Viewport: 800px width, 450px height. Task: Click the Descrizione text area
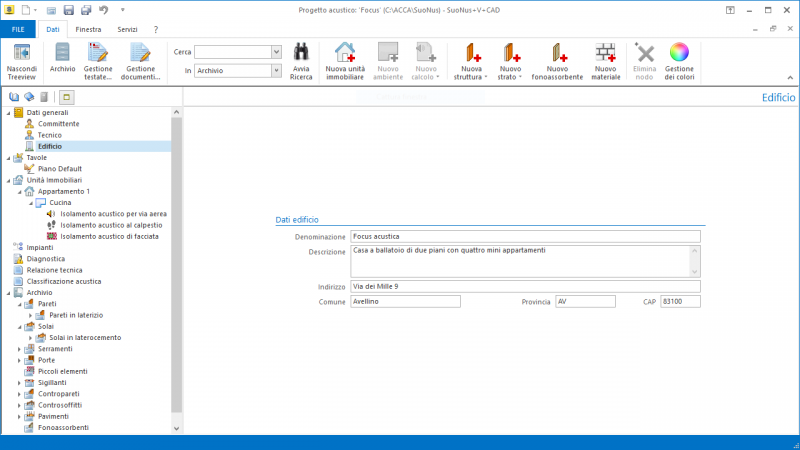pos(525,261)
